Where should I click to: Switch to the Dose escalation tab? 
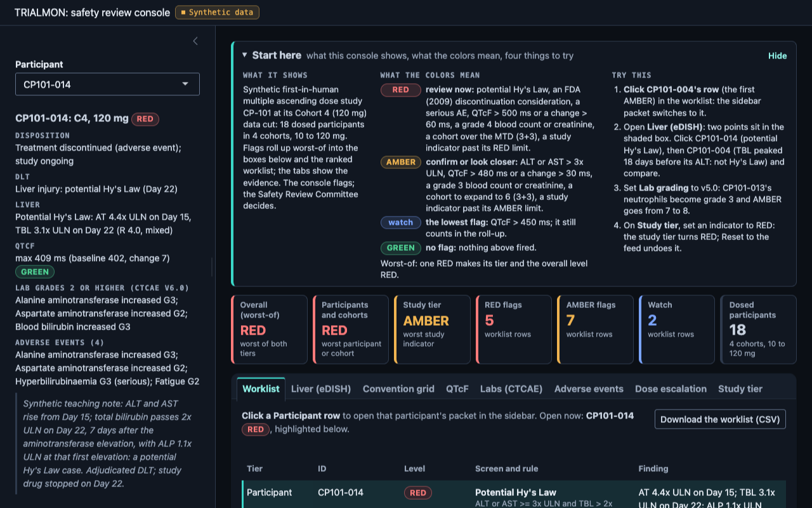pyautogui.click(x=671, y=389)
